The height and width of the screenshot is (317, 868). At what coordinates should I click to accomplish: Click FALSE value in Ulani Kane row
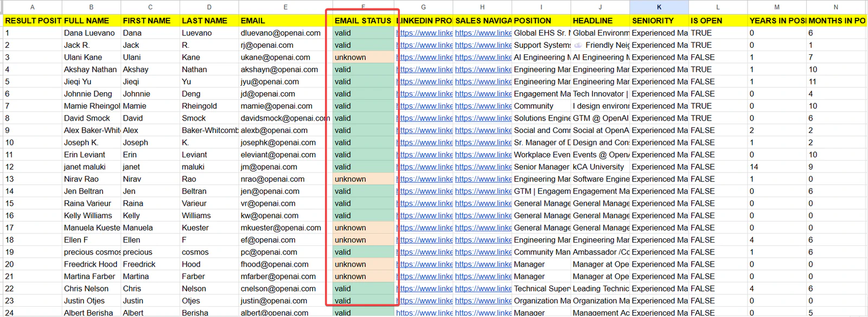pos(718,58)
